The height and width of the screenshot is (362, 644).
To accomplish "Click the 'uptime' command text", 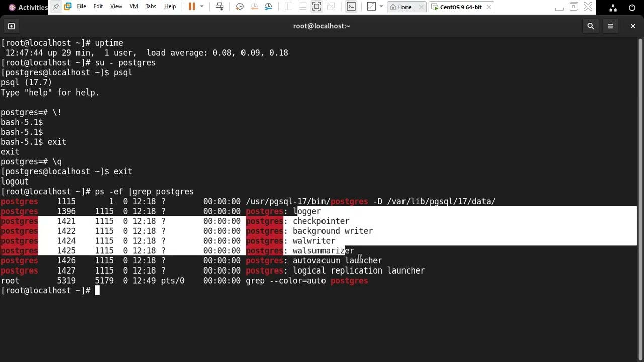I will pyautogui.click(x=109, y=43).
